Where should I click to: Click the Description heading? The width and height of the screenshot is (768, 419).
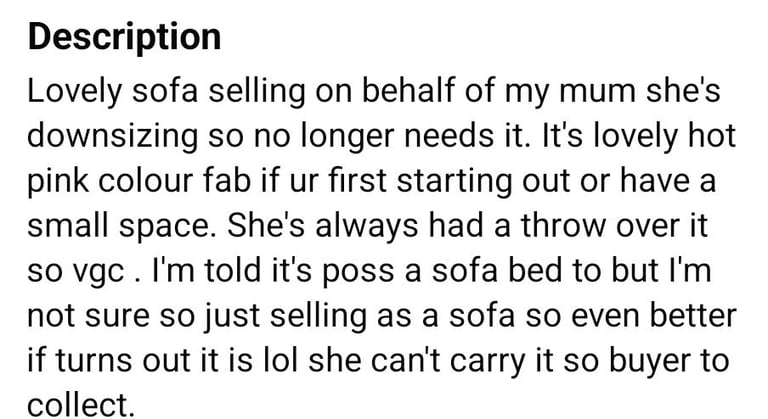coord(124,37)
